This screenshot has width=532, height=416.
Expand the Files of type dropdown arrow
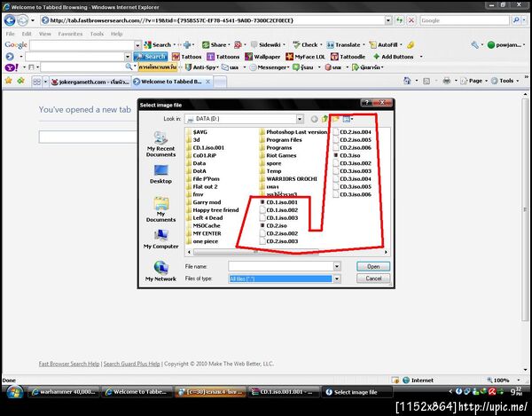[x=337, y=279]
